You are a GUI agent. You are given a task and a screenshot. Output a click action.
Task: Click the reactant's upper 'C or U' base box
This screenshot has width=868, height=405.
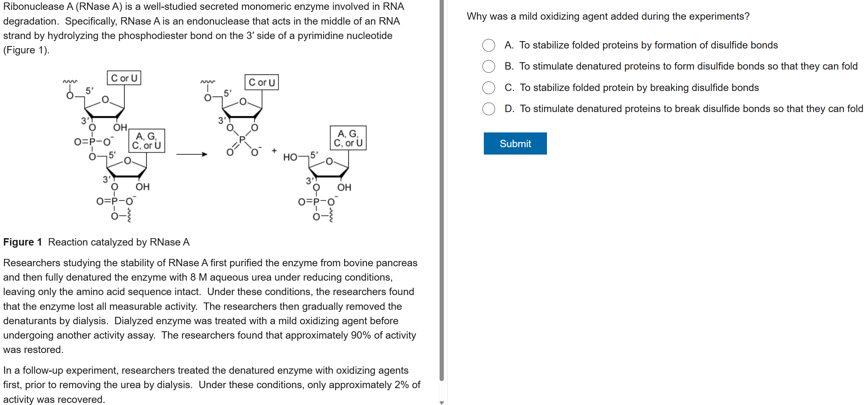click(124, 78)
